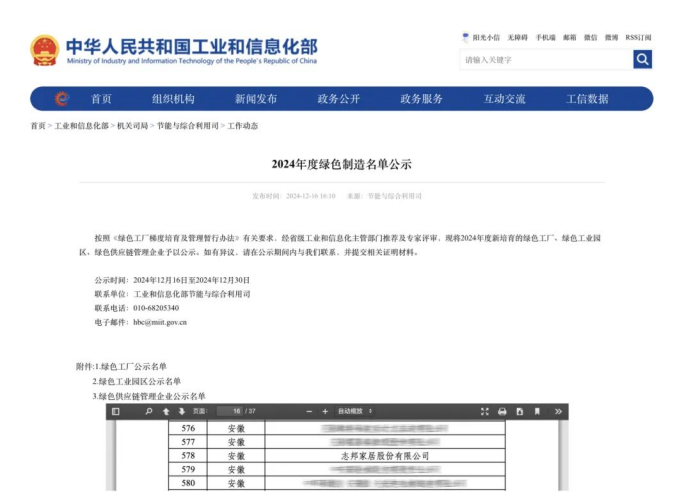The width and height of the screenshot is (692, 500).
Task: Click the breadcrumb 工业和信息化部 link
Action: pyautogui.click(x=81, y=126)
